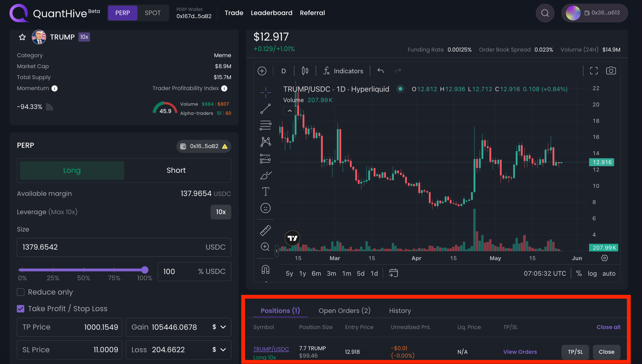Enter fullscreen chart mode

coord(594,71)
